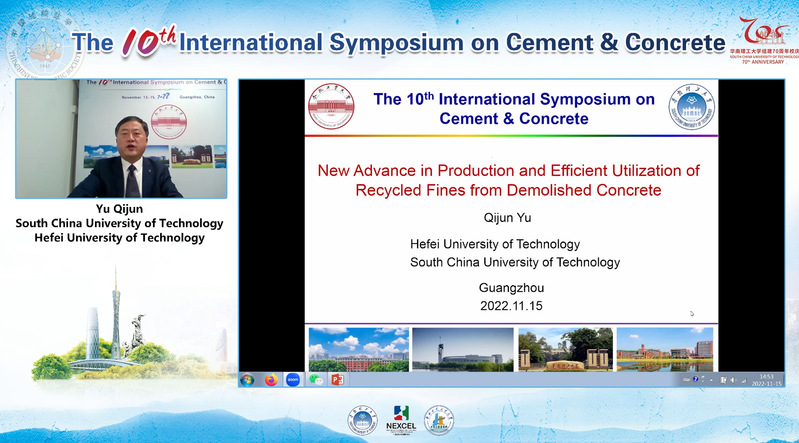Viewport: 799px width, 443px height.
Task: Click the 70th Anniversary logo
Action: (763, 40)
